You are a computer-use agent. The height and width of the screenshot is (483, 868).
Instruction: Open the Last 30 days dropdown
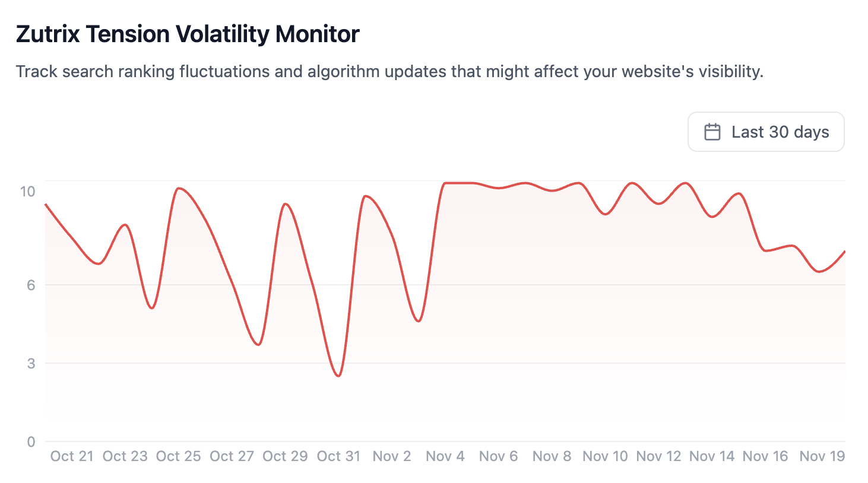tap(766, 132)
